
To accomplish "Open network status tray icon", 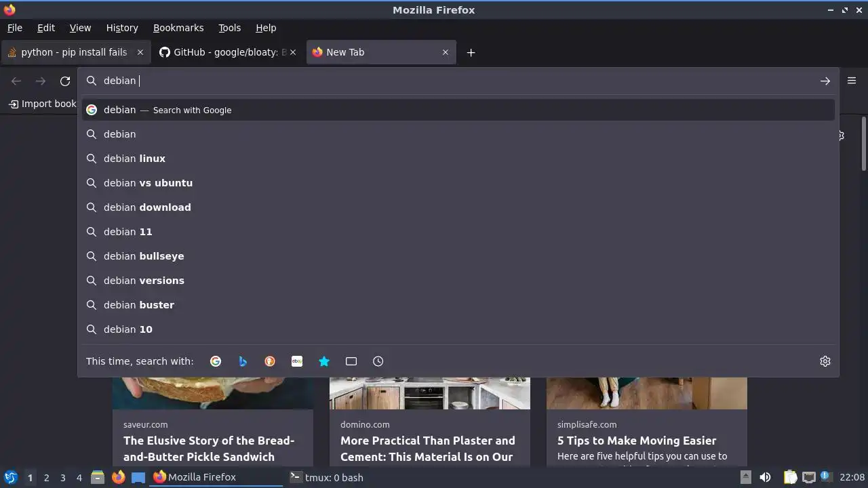I will coord(808,477).
